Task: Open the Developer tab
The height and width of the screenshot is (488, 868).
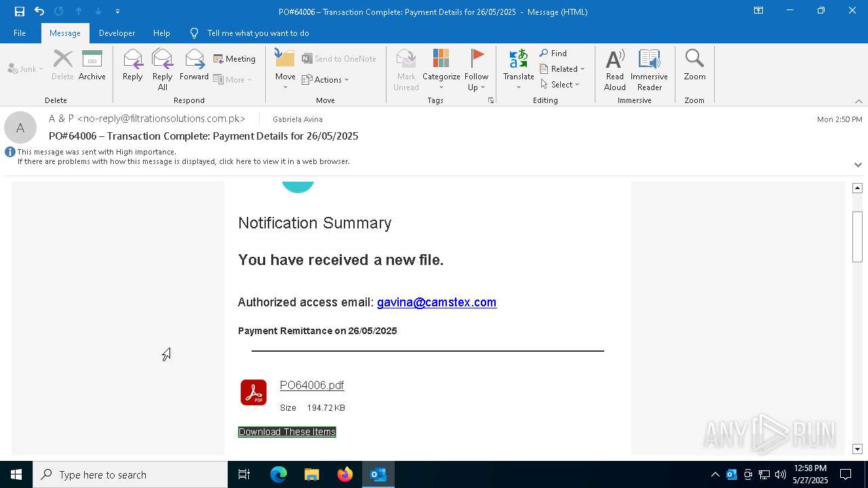Action: click(117, 33)
